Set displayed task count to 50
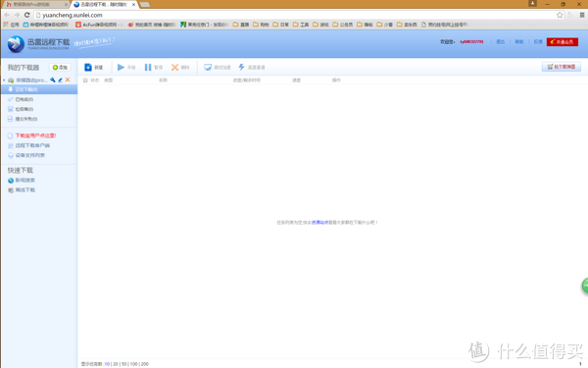This screenshot has width=588, height=368. pyautogui.click(x=123, y=364)
